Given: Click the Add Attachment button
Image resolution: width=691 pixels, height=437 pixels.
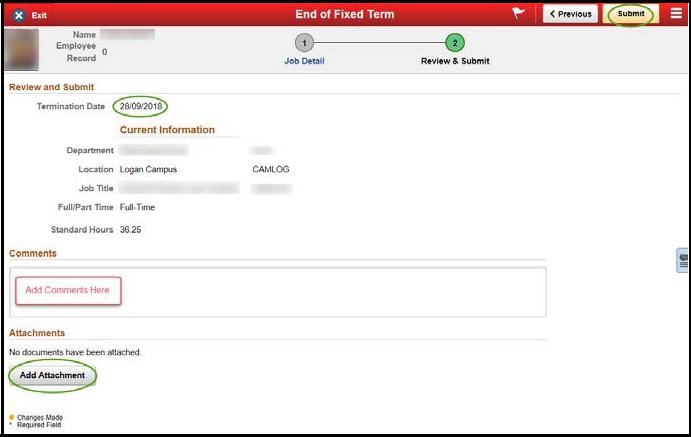Looking at the screenshot, I should [x=52, y=376].
